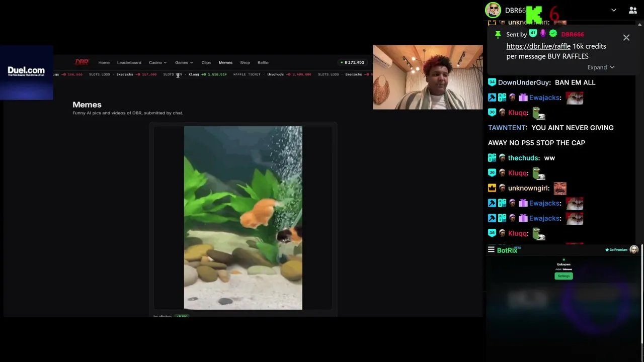Click the thechuds username in chat

(x=523, y=158)
